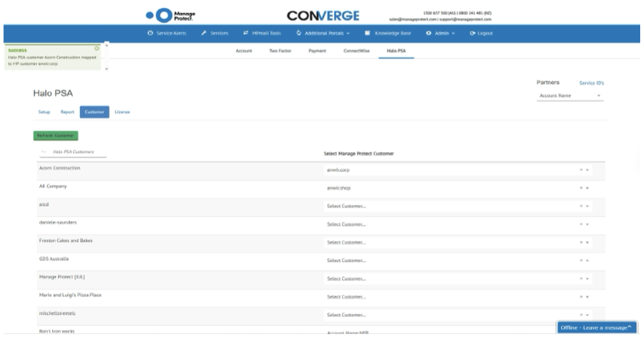The image size is (644, 344).
Task: Clear the anwir.corp selection for Acorn Construction
Action: point(581,170)
